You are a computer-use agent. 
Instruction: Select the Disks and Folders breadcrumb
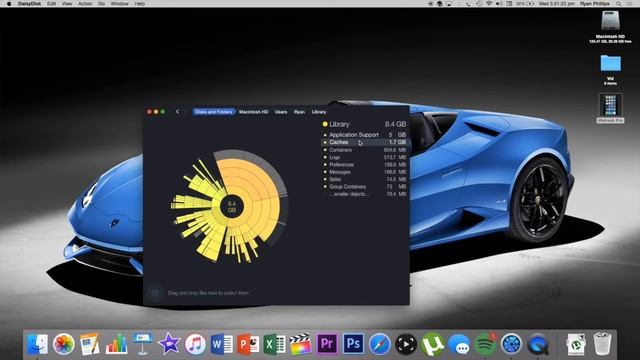[x=213, y=112]
